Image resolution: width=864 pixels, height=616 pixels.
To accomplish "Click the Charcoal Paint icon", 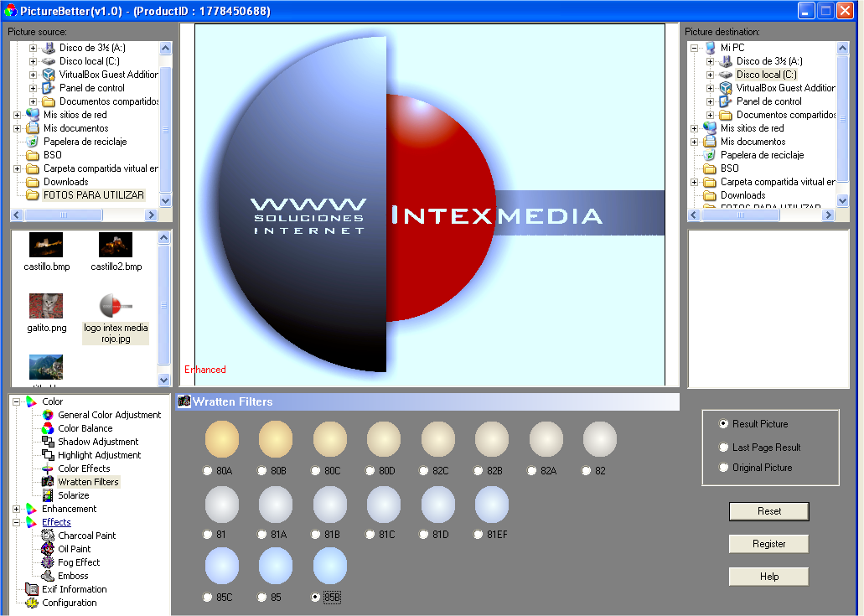I will pos(48,535).
